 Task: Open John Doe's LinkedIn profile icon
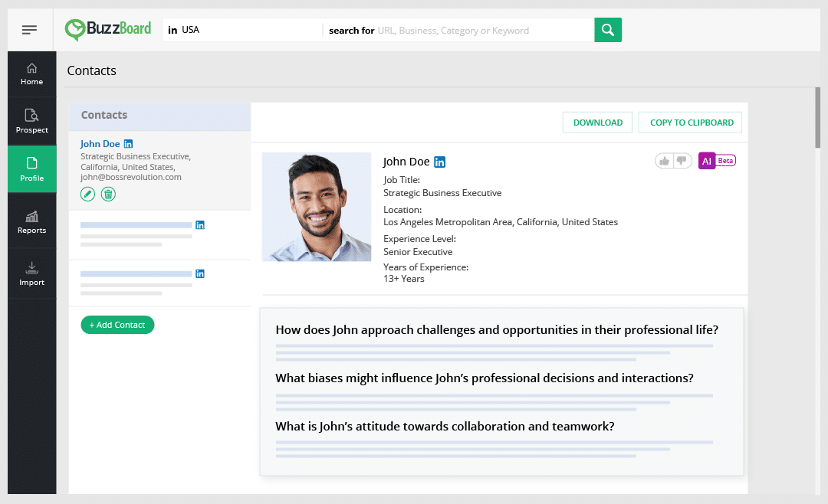tap(439, 162)
